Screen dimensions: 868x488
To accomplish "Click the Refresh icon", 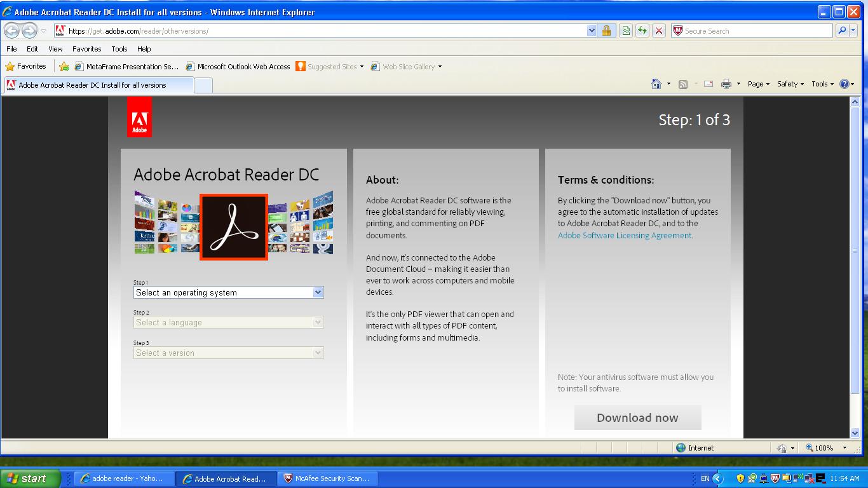I will [642, 30].
